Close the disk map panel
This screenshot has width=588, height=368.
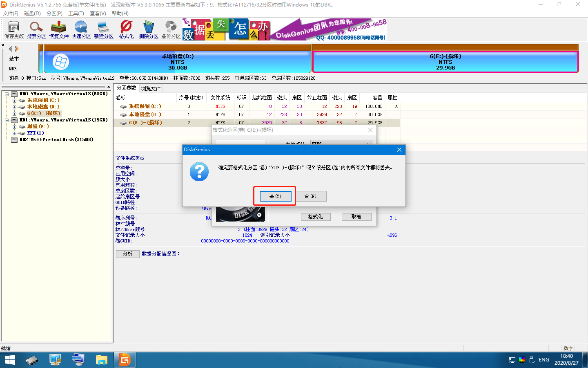click(3, 45)
